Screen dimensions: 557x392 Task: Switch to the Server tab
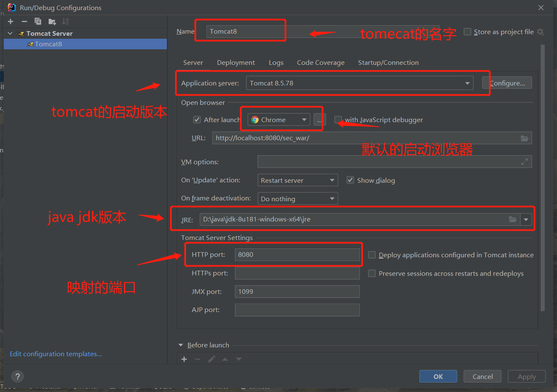click(x=193, y=62)
